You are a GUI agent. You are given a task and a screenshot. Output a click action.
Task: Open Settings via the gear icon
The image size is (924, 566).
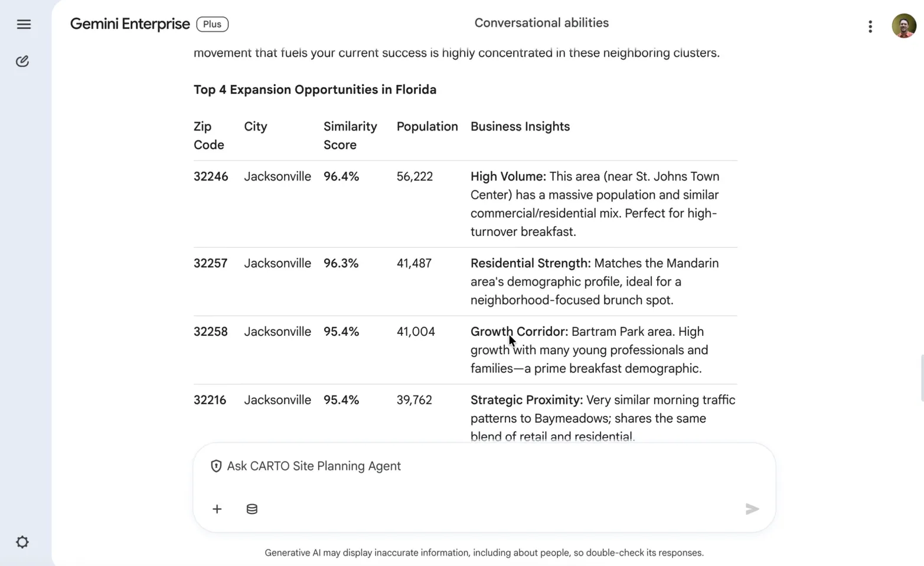pos(22,542)
